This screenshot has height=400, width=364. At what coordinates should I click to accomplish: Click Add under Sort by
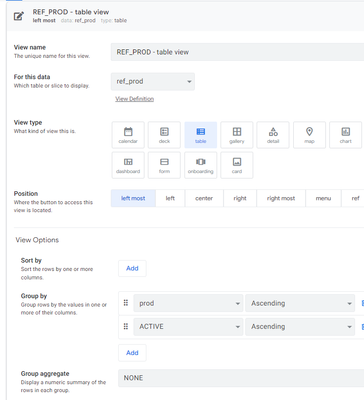[x=132, y=268]
